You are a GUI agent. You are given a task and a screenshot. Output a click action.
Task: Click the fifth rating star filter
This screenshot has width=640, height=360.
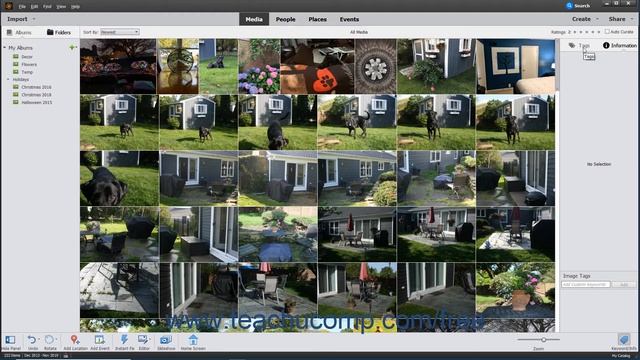(x=599, y=32)
